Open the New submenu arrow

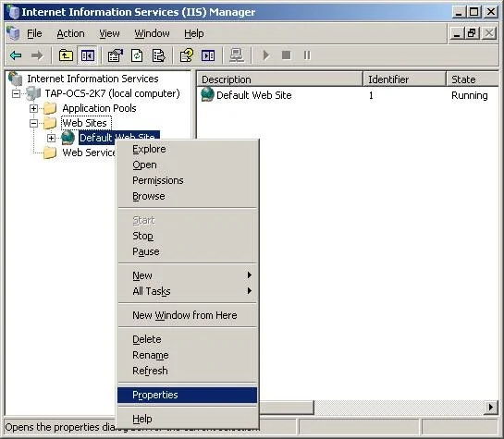249,275
